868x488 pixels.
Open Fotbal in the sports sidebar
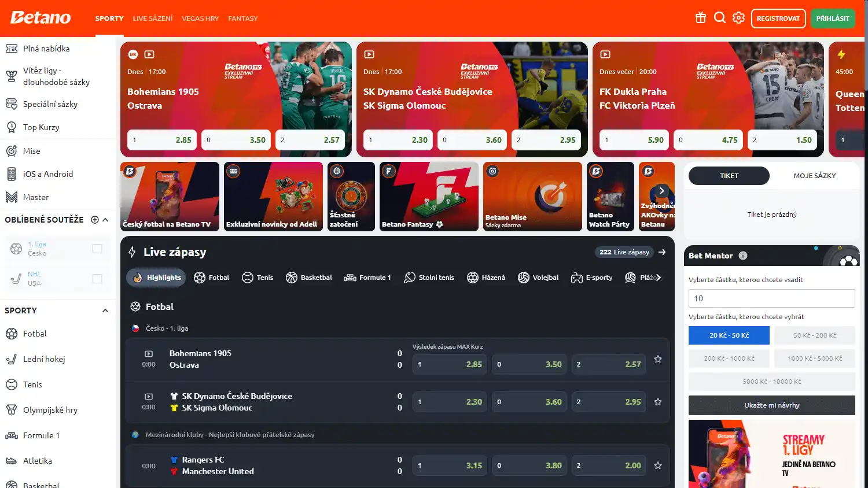click(58, 334)
